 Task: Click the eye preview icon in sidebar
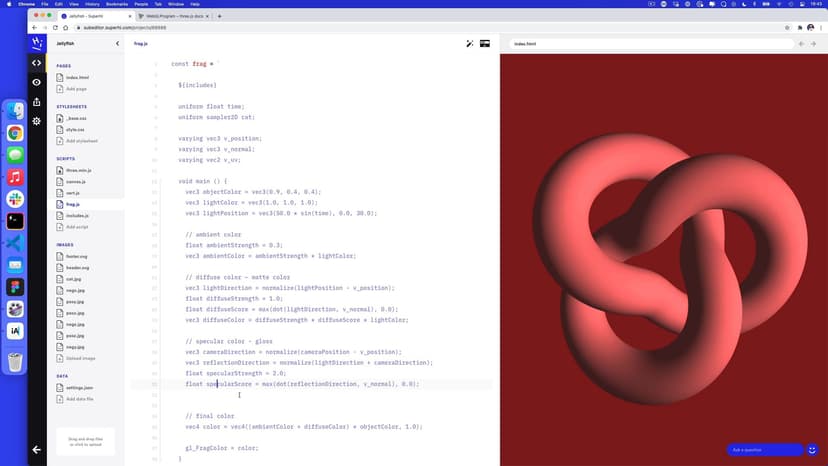tap(37, 82)
